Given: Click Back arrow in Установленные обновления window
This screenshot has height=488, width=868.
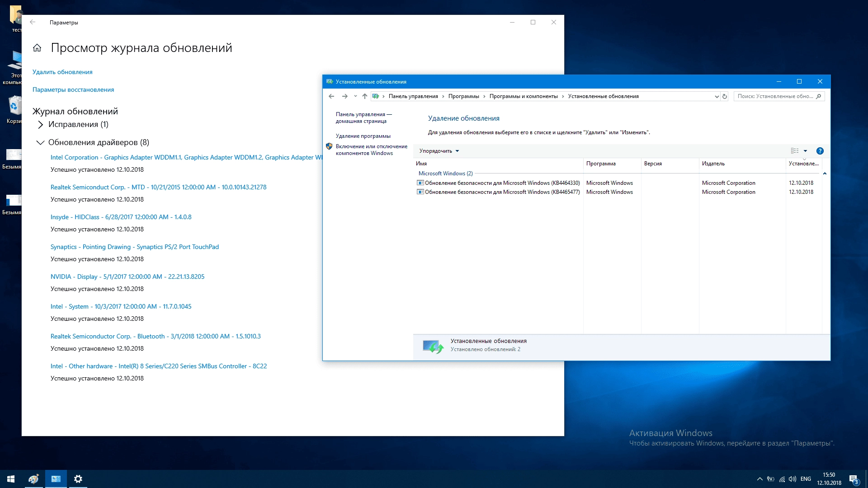Looking at the screenshot, I should pos(331,96).
